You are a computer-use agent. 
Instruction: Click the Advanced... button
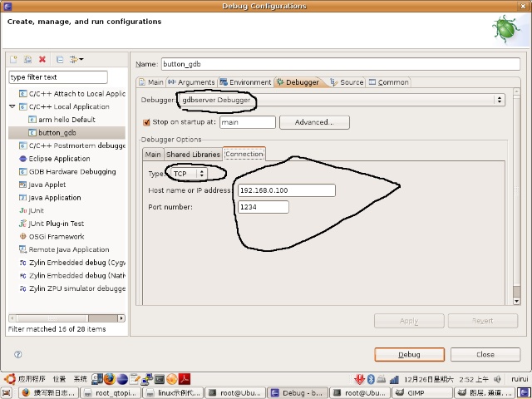[x=314, y=122]
